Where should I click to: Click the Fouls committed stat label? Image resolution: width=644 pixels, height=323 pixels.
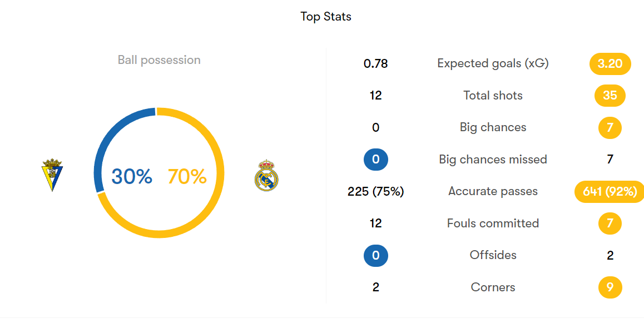493,223
